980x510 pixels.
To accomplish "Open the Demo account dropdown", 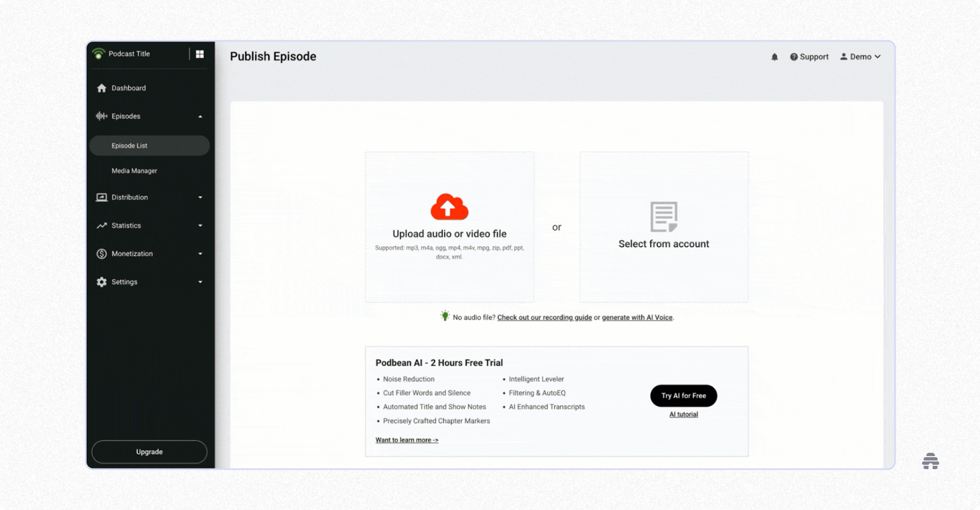I will 861,56.
